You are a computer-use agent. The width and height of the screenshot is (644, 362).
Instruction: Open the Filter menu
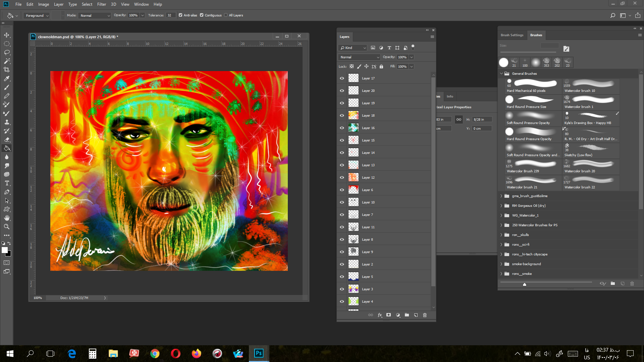pos(102,4)
